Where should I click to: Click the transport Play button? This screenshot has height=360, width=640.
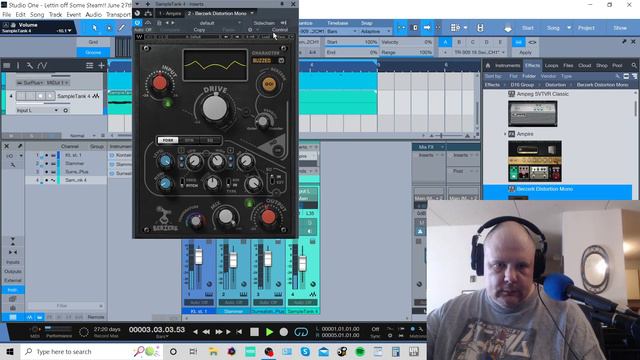point(269,332)
